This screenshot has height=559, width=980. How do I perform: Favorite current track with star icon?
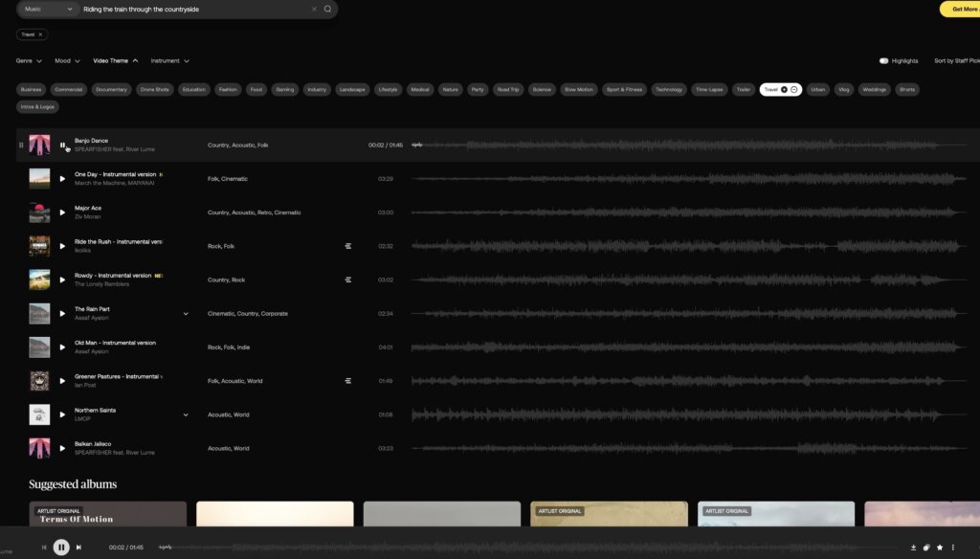coord(940,548)
